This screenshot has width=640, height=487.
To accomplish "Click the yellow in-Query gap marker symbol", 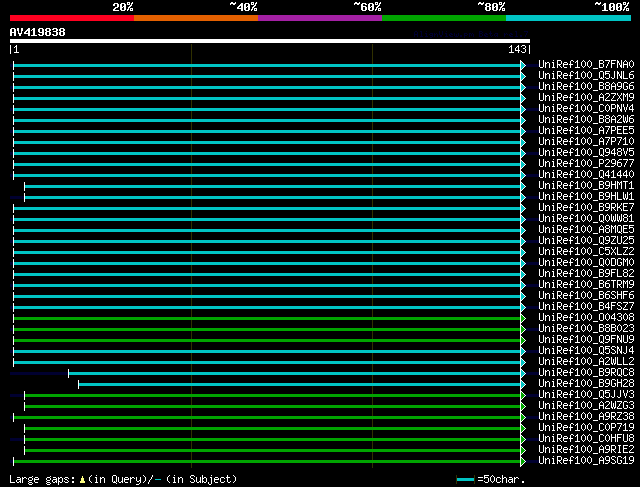I will (x=82, y=480).
